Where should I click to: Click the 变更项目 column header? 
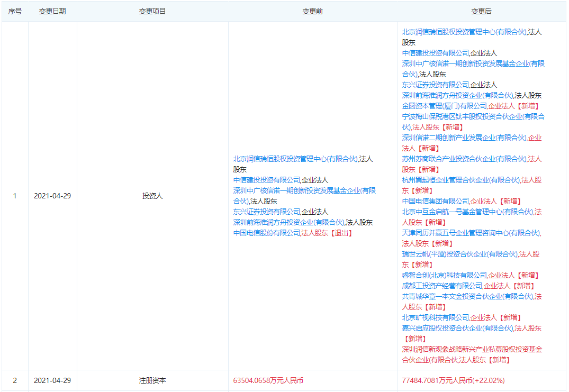(x=152, y=11)
